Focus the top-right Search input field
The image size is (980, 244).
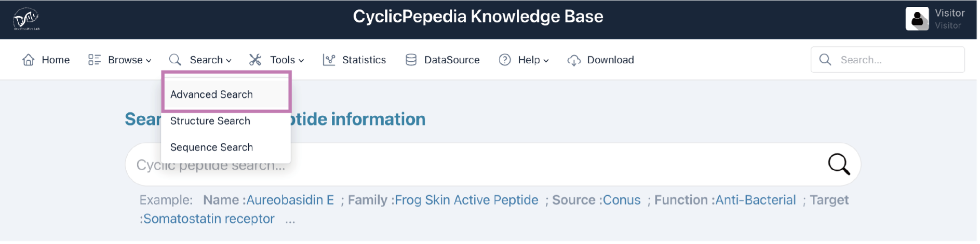pos(888,60)
